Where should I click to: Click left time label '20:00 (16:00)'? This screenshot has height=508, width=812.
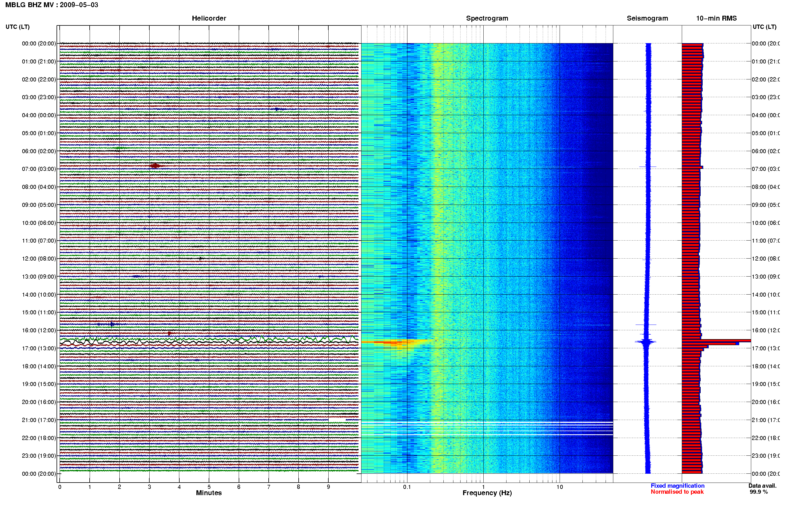(x=39, y=402)
